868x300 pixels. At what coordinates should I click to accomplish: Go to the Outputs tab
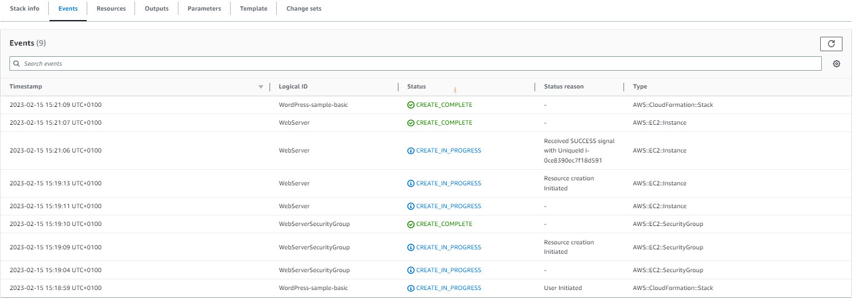[x=157, y=9]
